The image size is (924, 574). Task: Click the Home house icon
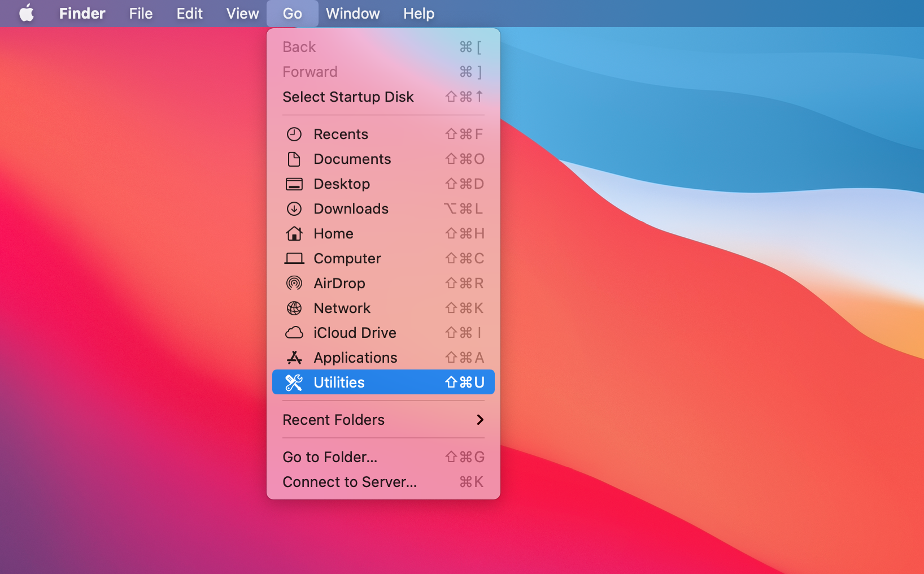click(294, 233)
